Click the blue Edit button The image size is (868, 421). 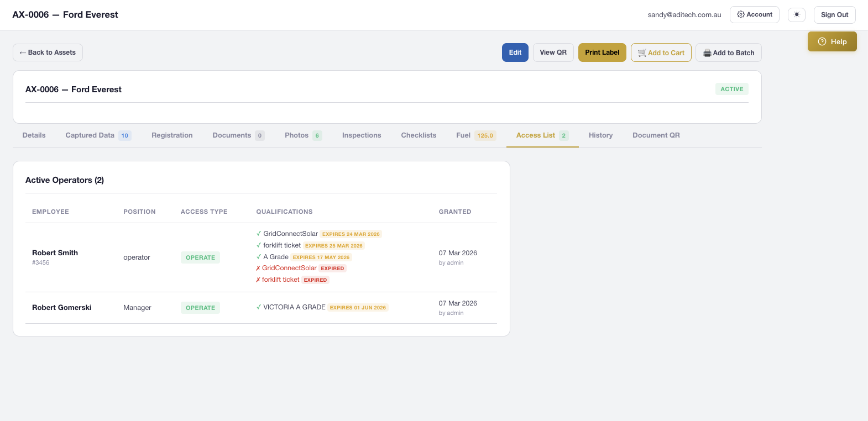coord(515,52)
